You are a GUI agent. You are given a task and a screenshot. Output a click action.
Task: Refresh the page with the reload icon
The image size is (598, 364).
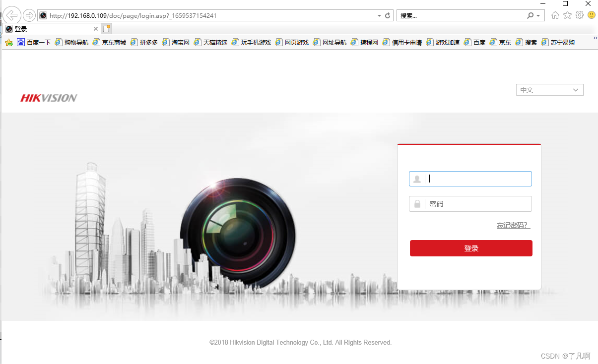(x=388, y=16)
